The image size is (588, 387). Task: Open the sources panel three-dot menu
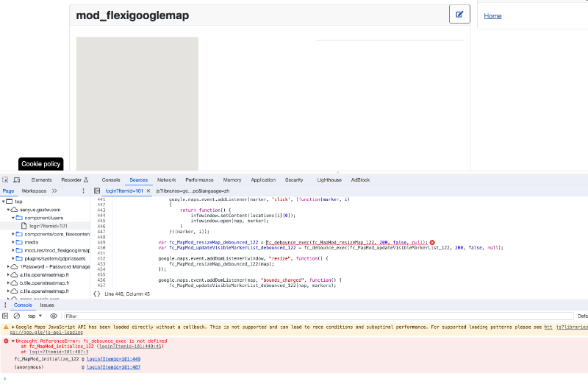point(83,191)
